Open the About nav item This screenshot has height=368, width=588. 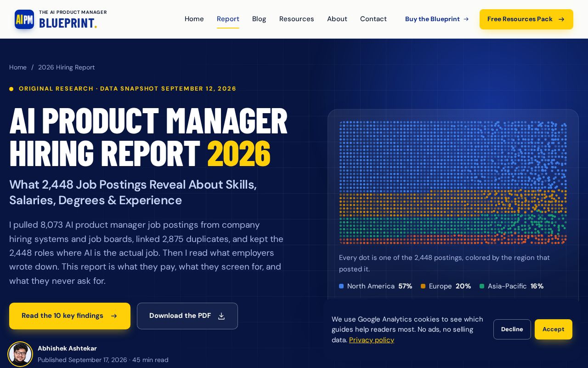[x=337, y=19]
